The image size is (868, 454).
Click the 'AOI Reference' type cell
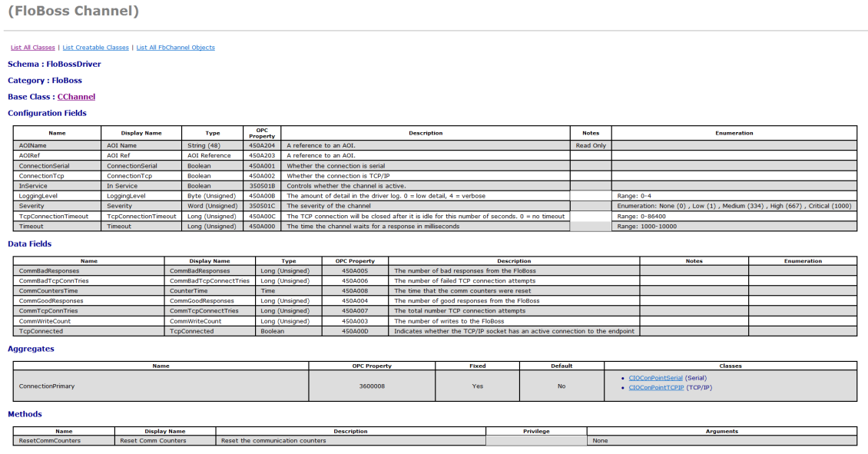pos(213,156)
